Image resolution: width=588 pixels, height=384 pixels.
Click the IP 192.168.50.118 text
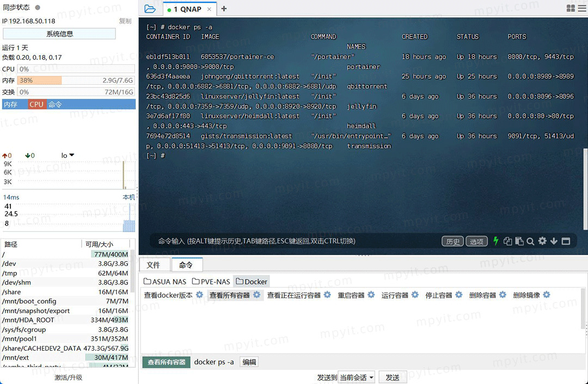pos(28,21)
